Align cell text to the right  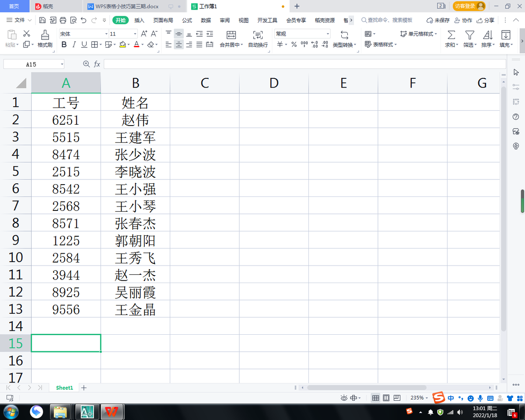pos(189,44)
